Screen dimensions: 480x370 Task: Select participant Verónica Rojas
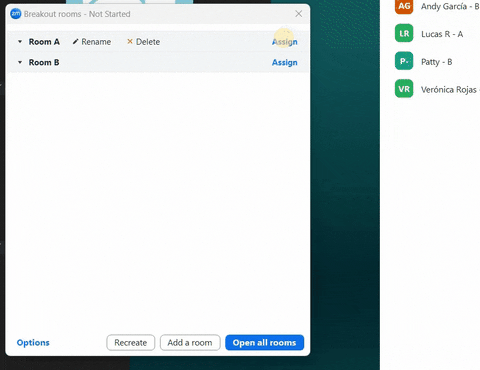click(450, 89)
